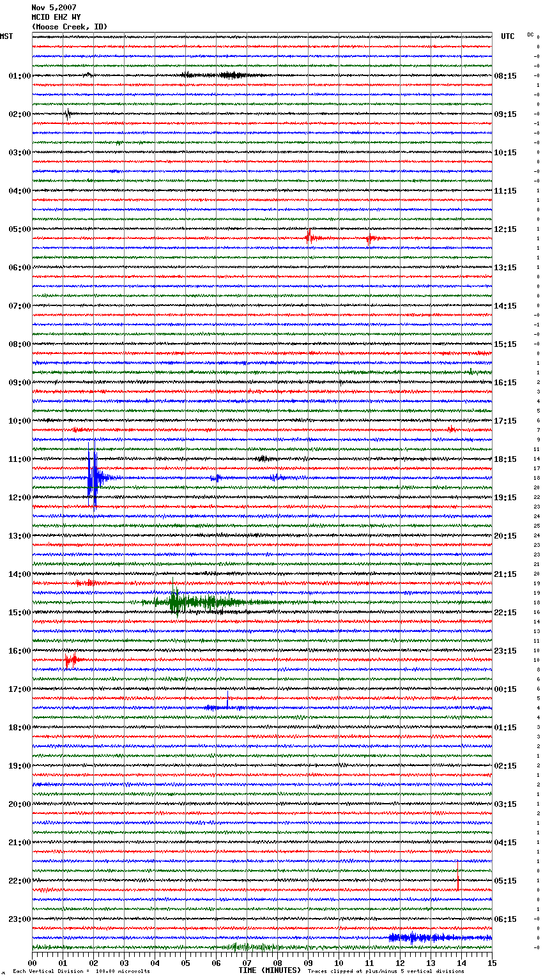Click the "09:15" UTC time label
Screen dimensions: 543x980
pos(505,114)
